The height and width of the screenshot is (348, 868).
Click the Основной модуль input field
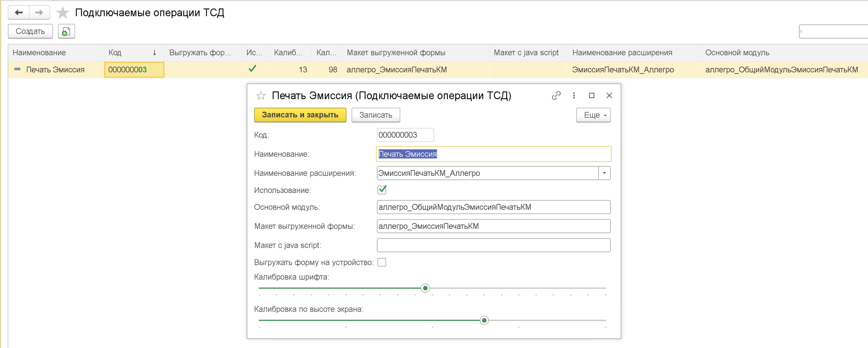point(494,207)
